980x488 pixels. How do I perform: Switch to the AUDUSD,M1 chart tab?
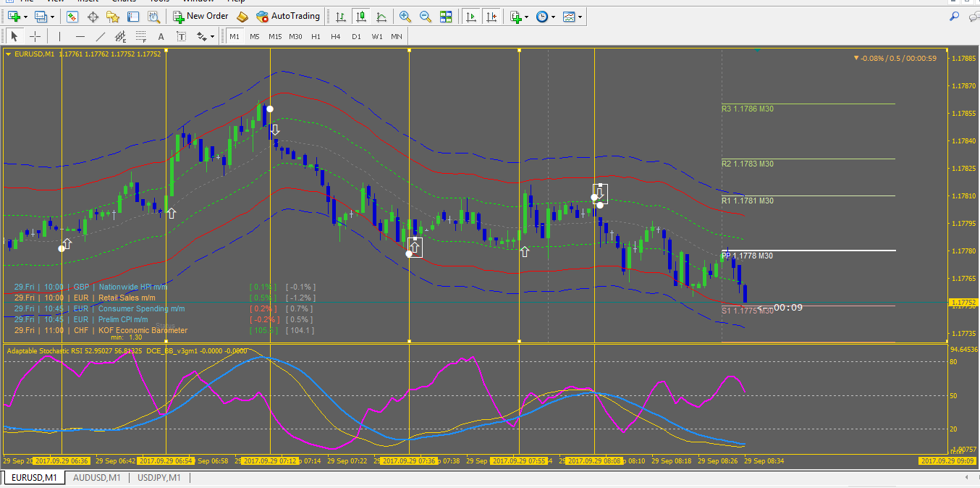click(97, 477)
